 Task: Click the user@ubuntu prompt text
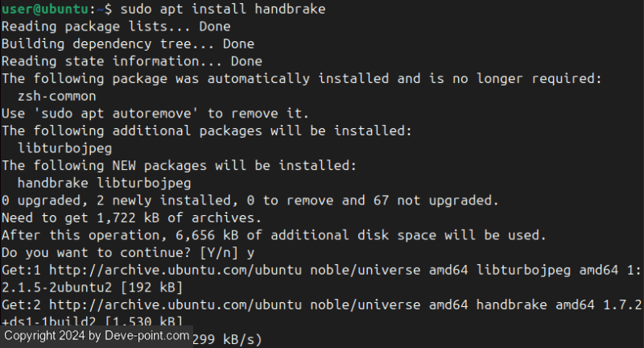pyautogui.click(x=45, y=9)
